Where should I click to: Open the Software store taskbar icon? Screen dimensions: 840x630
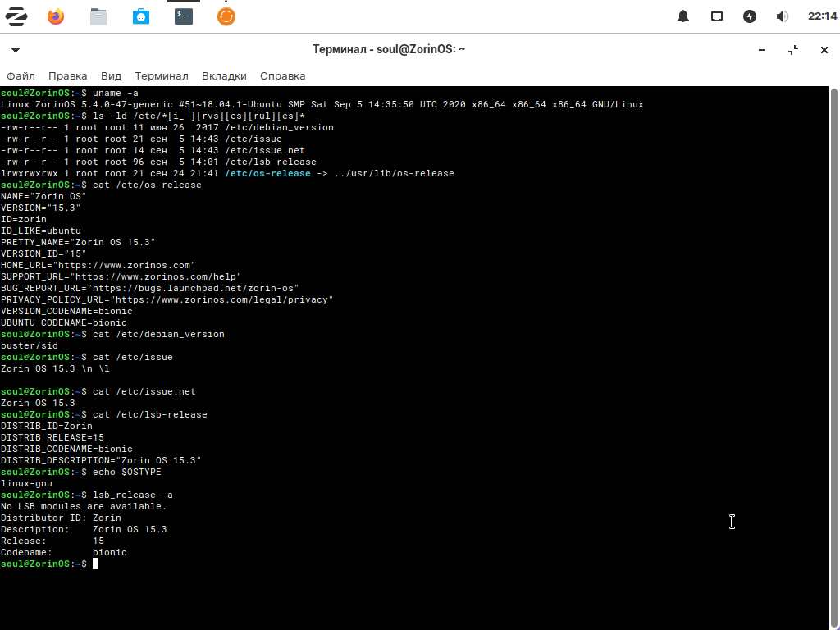(x=141, y=16)
